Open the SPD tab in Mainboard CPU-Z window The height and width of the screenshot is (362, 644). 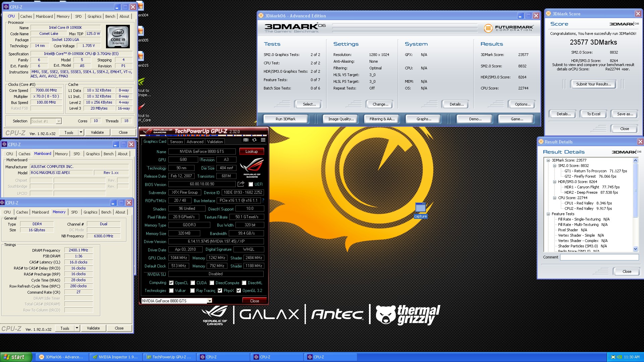(x=77, y=154)
